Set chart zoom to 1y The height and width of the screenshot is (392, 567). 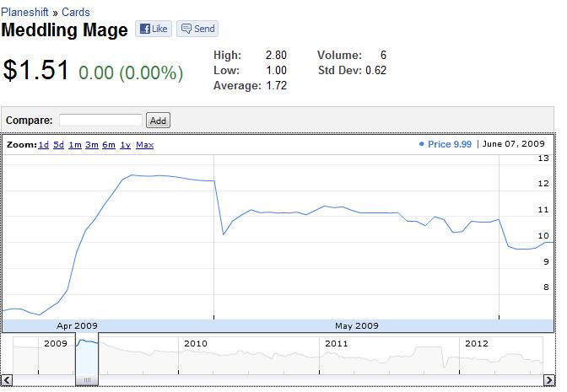125,145
